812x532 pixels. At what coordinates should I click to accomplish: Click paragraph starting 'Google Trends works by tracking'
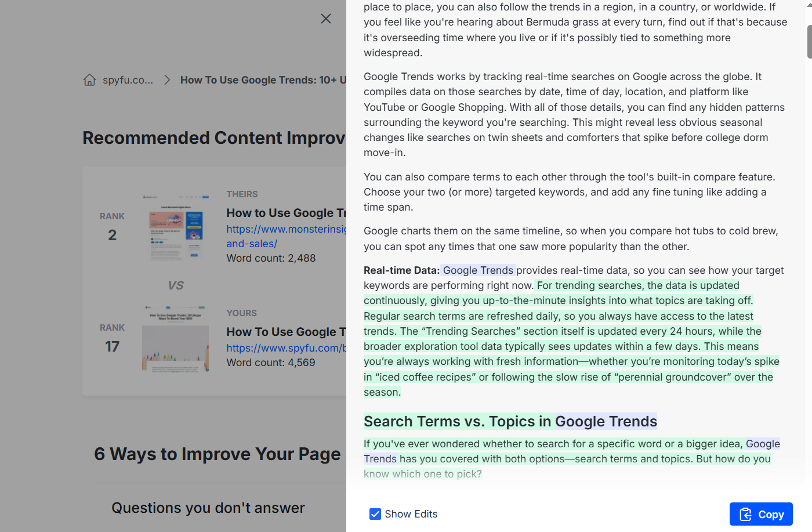[574, 115]
